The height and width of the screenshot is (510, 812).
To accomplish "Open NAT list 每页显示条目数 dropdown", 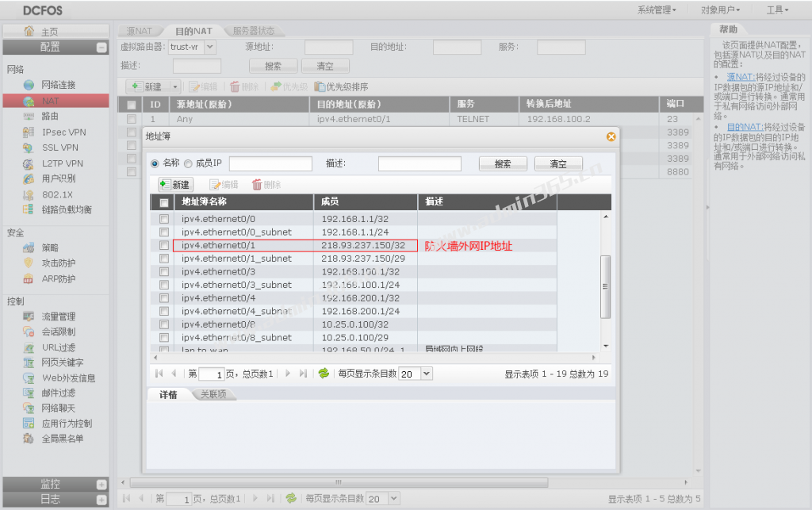I will 394,499.
